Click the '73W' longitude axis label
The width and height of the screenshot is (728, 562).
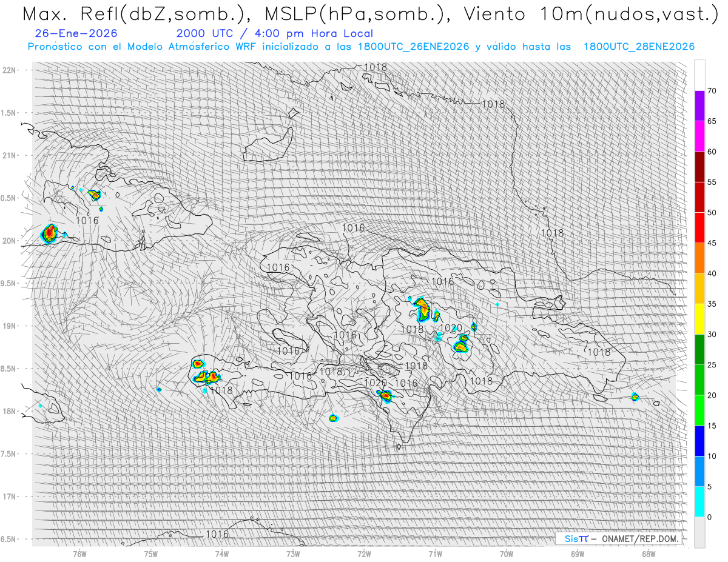click(x=293, y=554)
